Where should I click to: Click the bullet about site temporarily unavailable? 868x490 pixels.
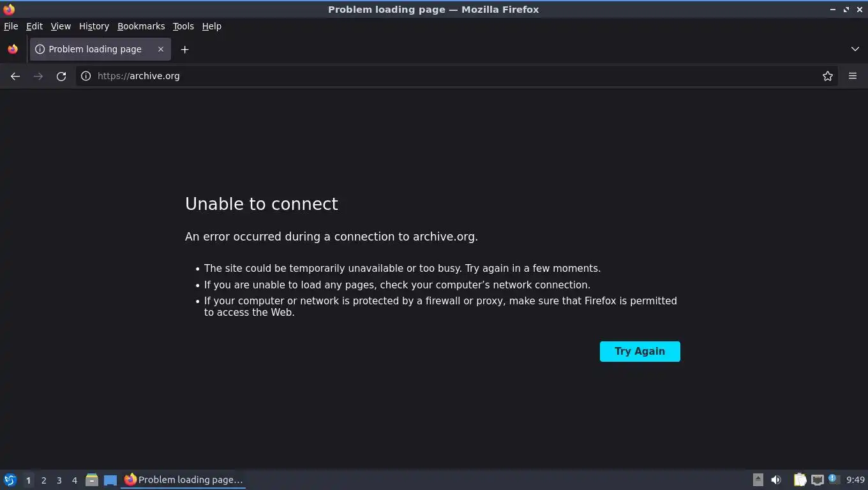tap(402, 269)
